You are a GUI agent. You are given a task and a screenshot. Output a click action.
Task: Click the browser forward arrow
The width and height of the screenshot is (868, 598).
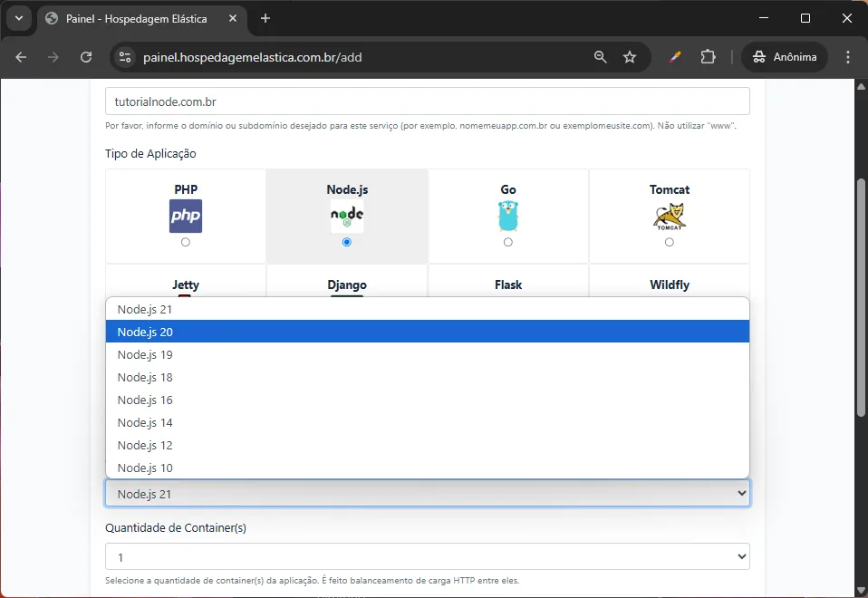click(x=53, y=57)
